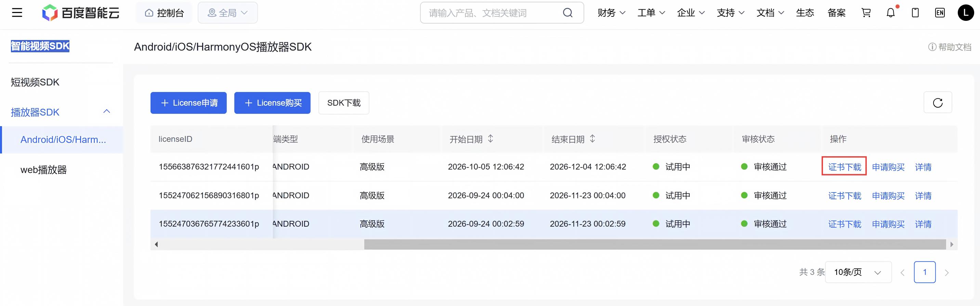The width and height of the screenshot is (980, 306).
Task: Open the user avatar L menu
Action: [x=966, y=13]
